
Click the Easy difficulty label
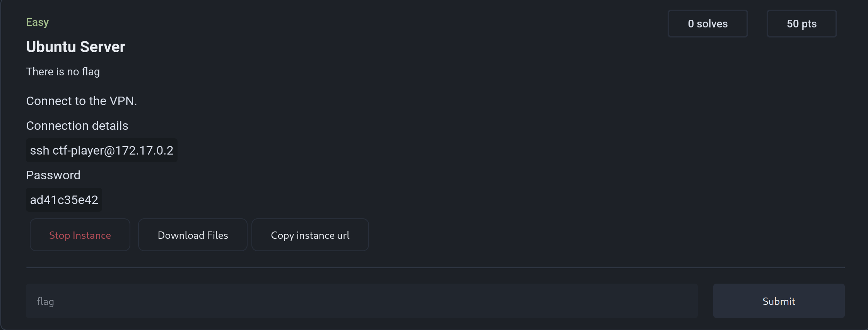point(37,22)
